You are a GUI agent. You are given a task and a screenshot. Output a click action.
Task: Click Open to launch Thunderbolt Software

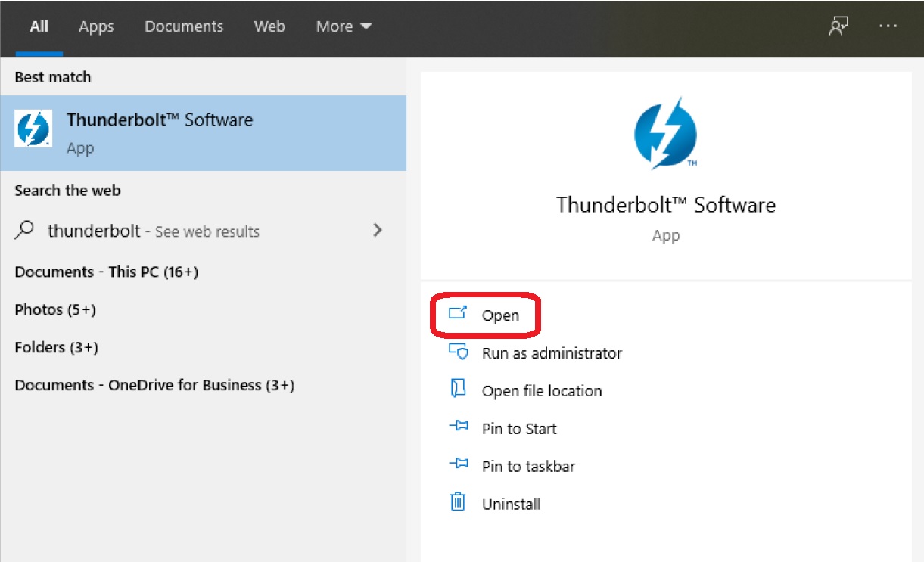(502, 315)
